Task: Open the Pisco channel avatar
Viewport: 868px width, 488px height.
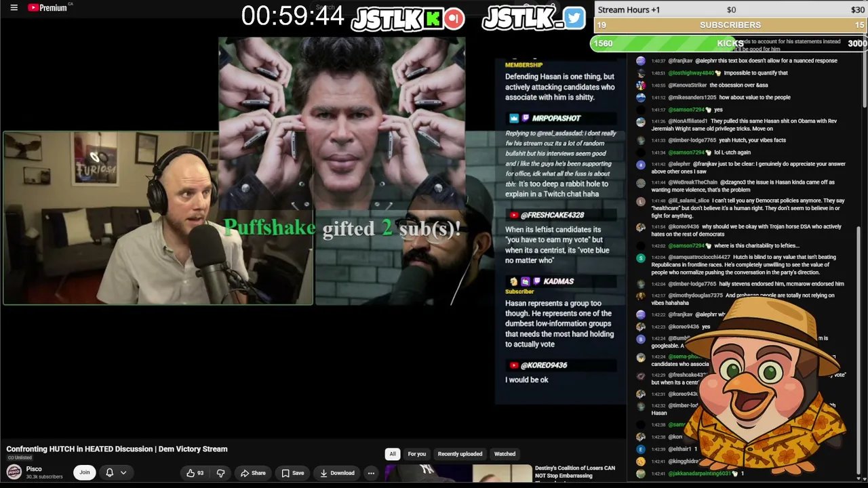Action: coord(14,472)
